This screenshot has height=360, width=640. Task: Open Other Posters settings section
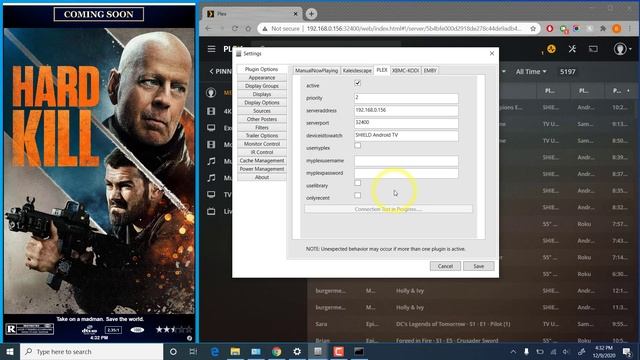pyautogui.click(x=262, y=119)
